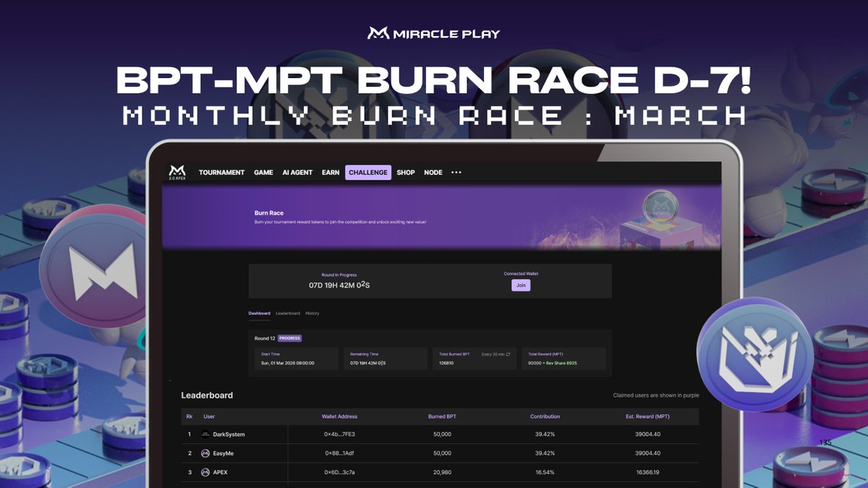
Task: Click the Miracle Play header logo
Action: point(433,33)
